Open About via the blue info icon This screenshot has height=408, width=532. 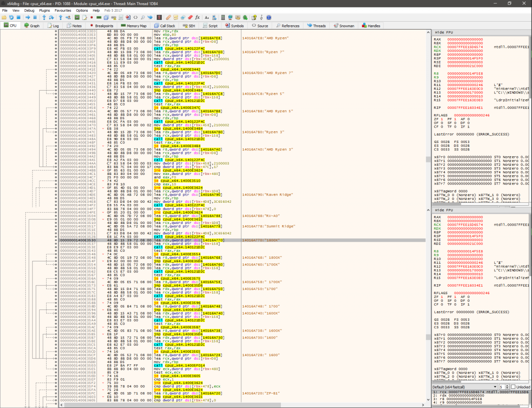click(269, 17)
